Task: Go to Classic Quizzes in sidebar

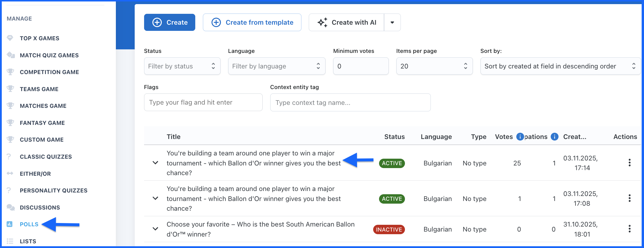Action: 46,157
